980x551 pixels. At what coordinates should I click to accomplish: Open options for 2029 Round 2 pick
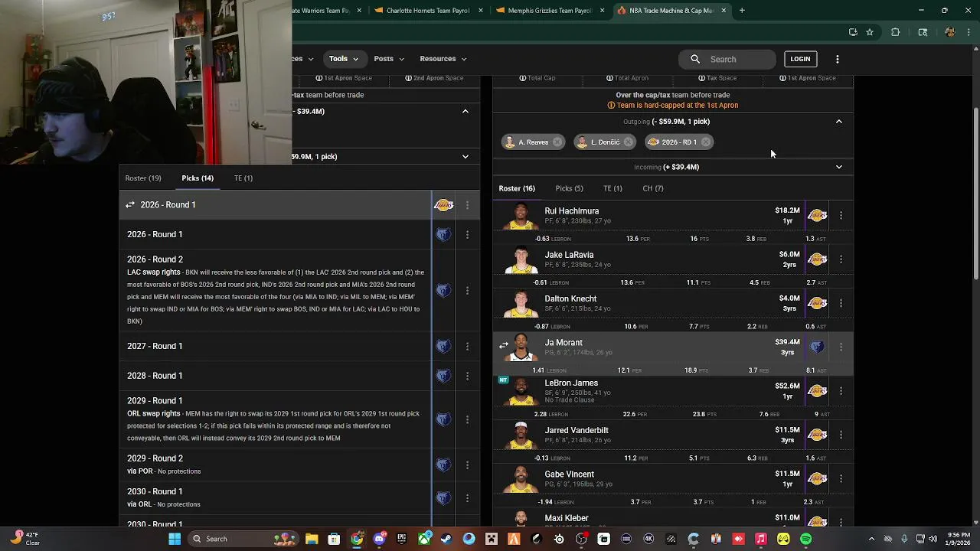467,465
